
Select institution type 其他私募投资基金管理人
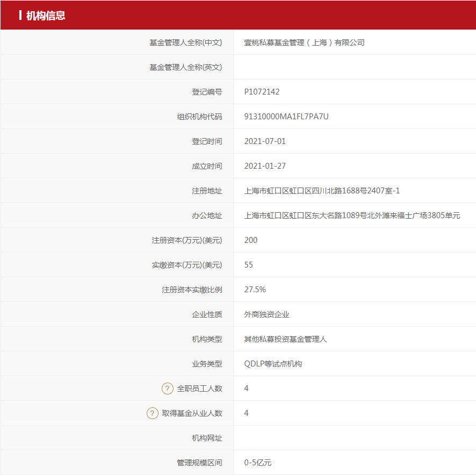(x=285, y=339)
